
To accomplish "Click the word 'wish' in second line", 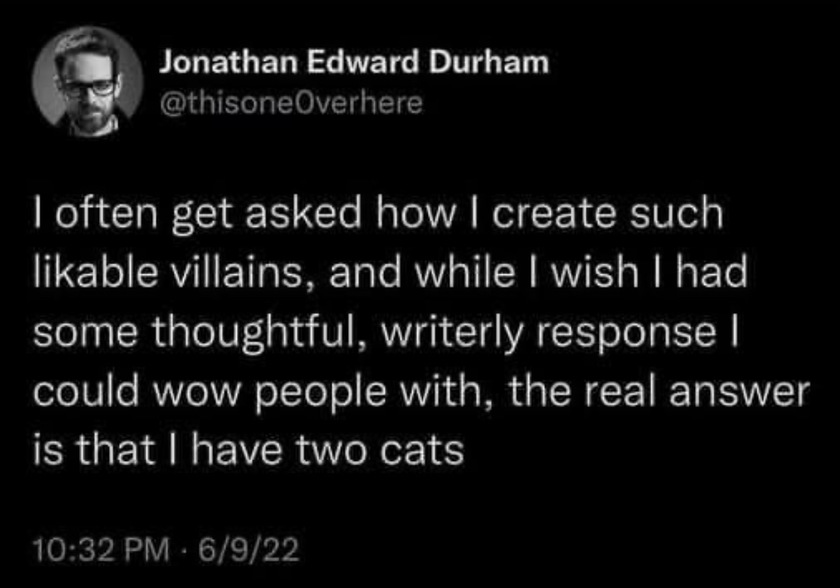I will [595, 272].
